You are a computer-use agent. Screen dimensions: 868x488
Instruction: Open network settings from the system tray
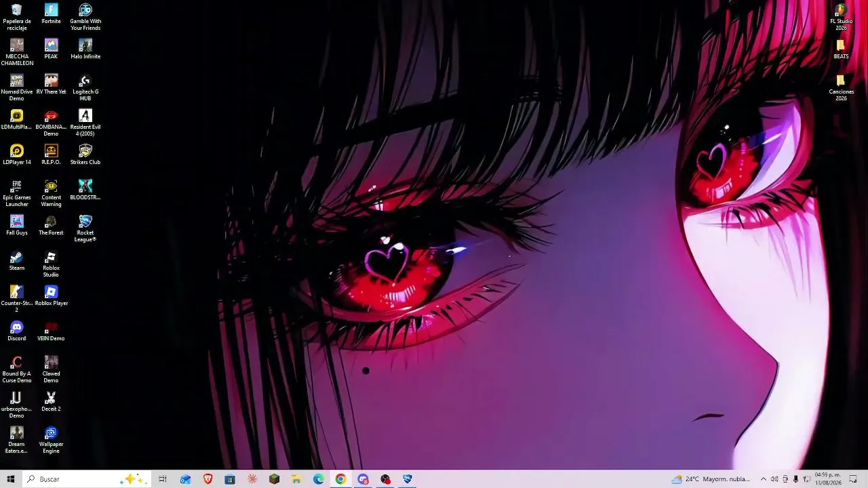(x=807, y=479)
